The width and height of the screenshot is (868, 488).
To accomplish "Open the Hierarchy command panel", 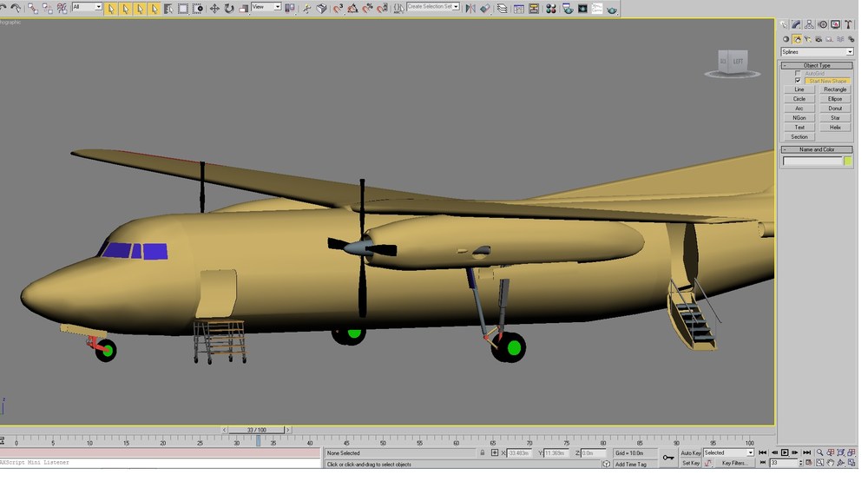I will (809, 24).
